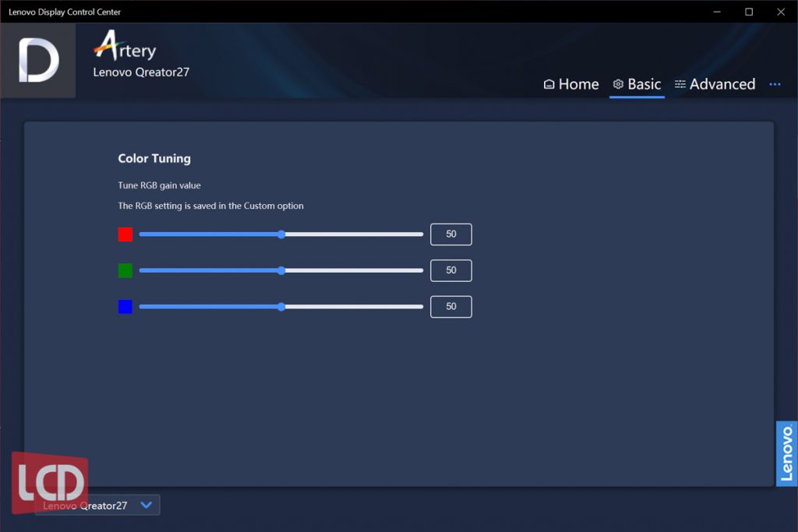
Task: Click the green color swatch
Action: click(x=125, y=270)
